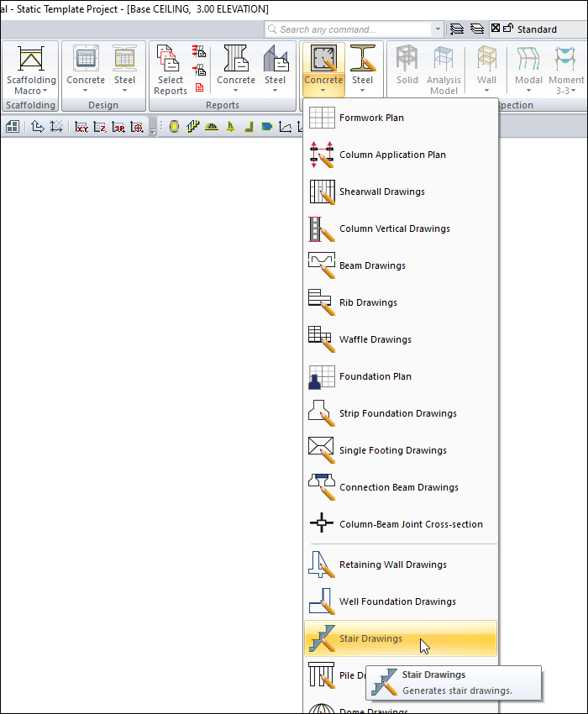Click the top small red-arrow report icon
The width and height of the screenshot is (588, 714).
point(199,50)
